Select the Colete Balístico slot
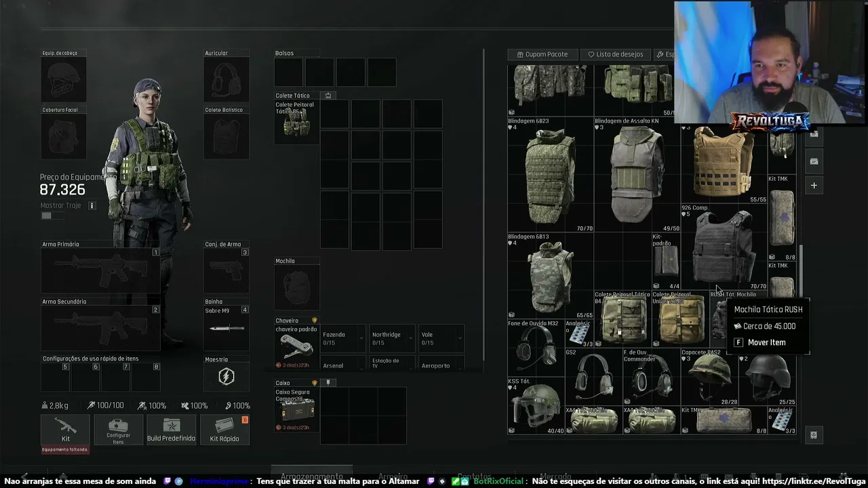 (226, 136)
